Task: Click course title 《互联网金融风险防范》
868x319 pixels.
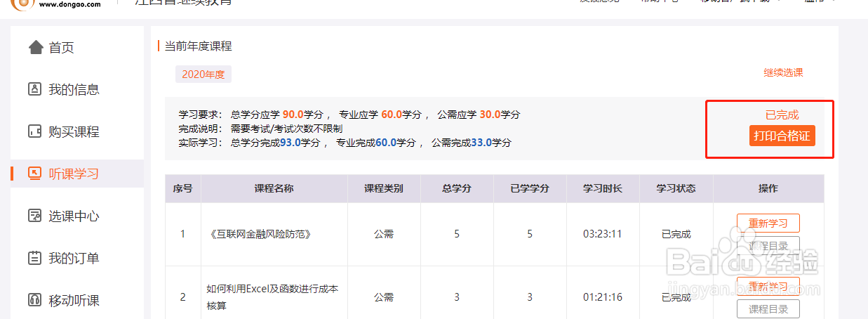Action: pyautogui.click(x=260, y=234)
